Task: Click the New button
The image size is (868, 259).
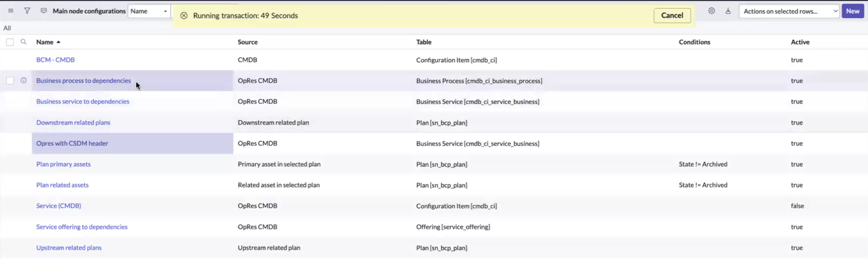Action: coord(853,11)
